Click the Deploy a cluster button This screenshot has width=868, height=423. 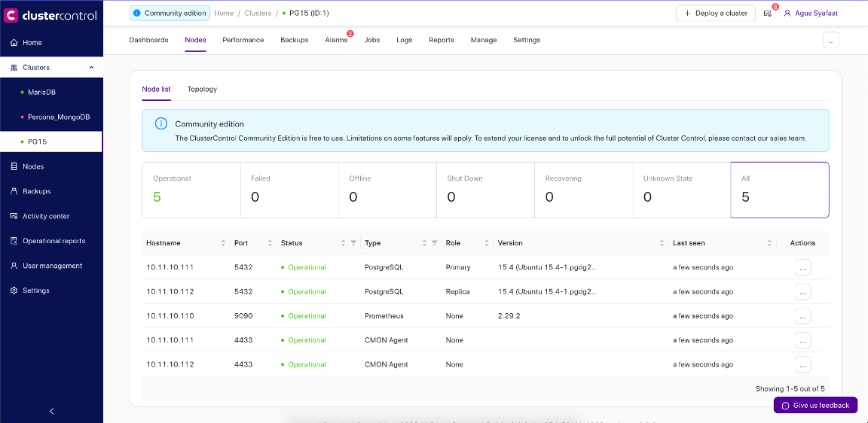(715, 14)
